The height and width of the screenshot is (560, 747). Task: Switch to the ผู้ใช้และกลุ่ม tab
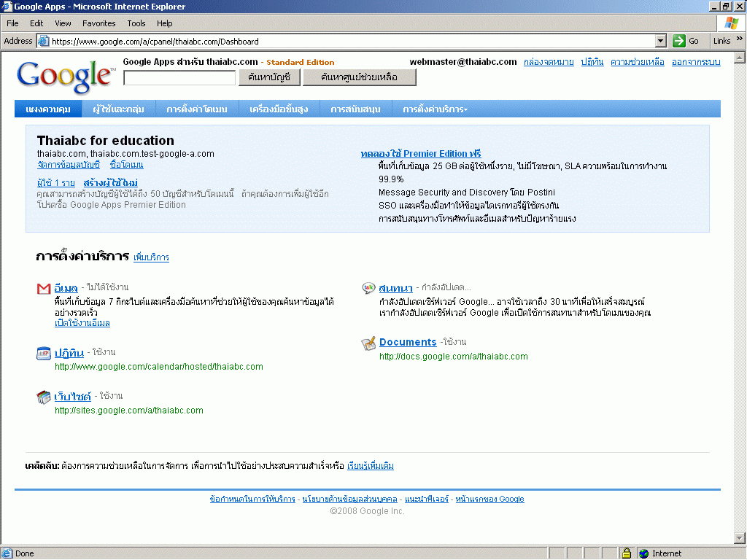click(118, 109)
